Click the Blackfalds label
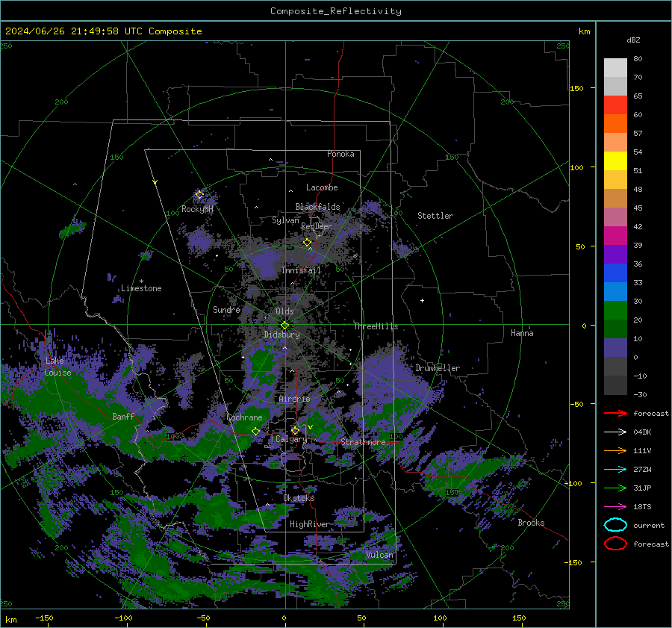 [x=317, y=207]
